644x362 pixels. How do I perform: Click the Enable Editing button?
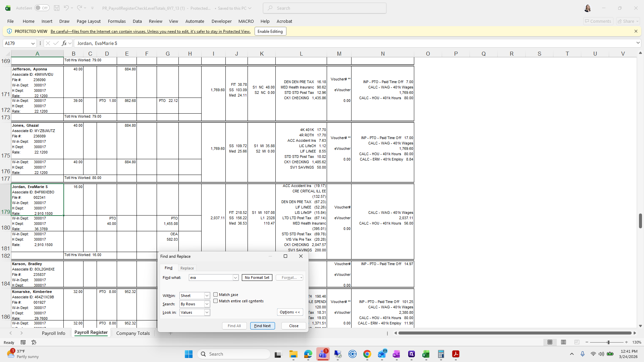coord(270,32)
